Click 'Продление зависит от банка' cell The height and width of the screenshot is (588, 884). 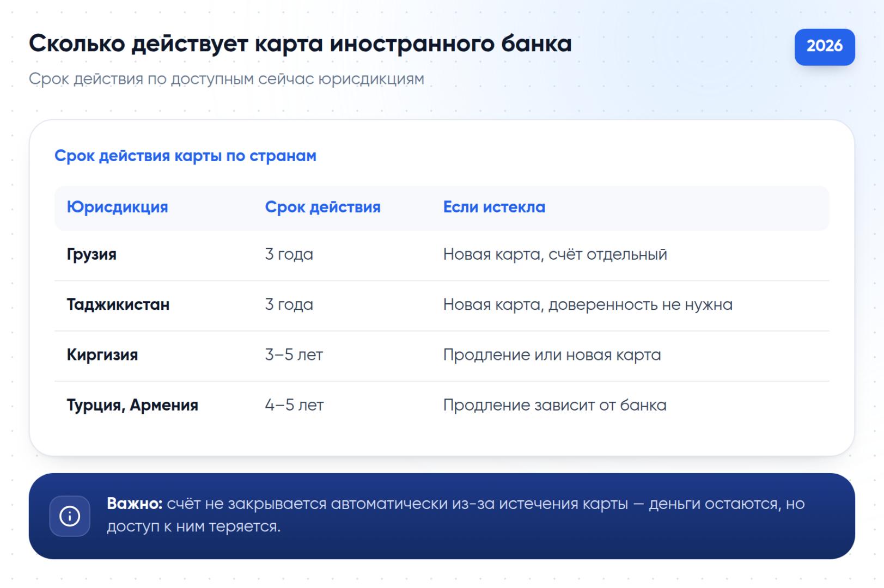click(x=554, y=405)
